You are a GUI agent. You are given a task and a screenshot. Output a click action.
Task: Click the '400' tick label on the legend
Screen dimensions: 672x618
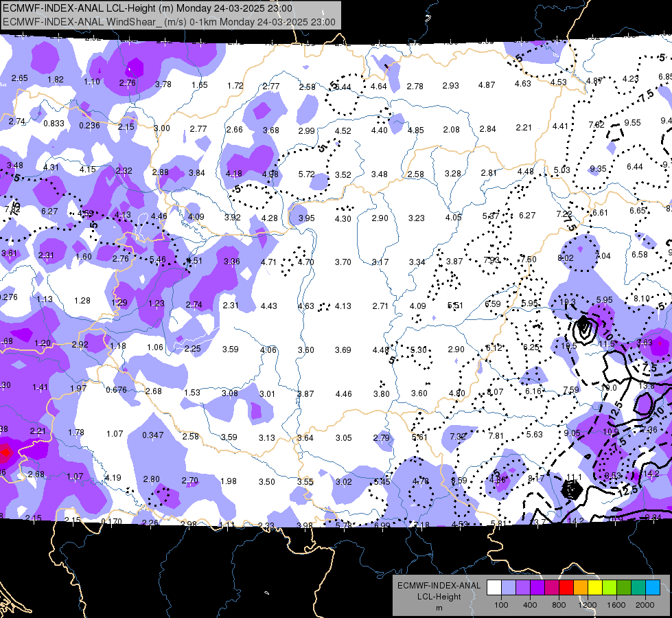coord(530,605)
